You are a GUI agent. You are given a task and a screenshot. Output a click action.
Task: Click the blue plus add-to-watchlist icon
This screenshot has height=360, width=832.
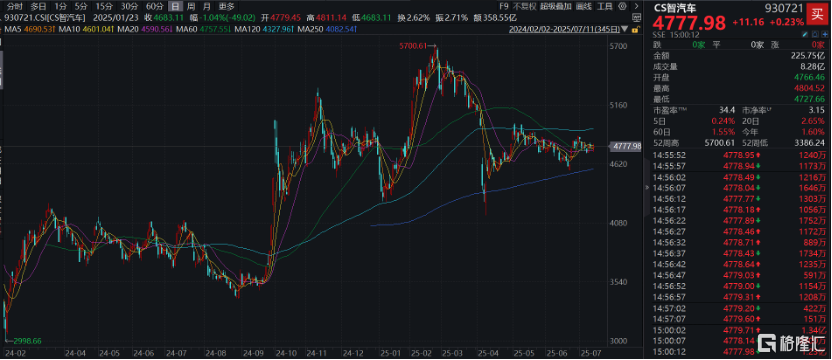click(x=824, y=34)
